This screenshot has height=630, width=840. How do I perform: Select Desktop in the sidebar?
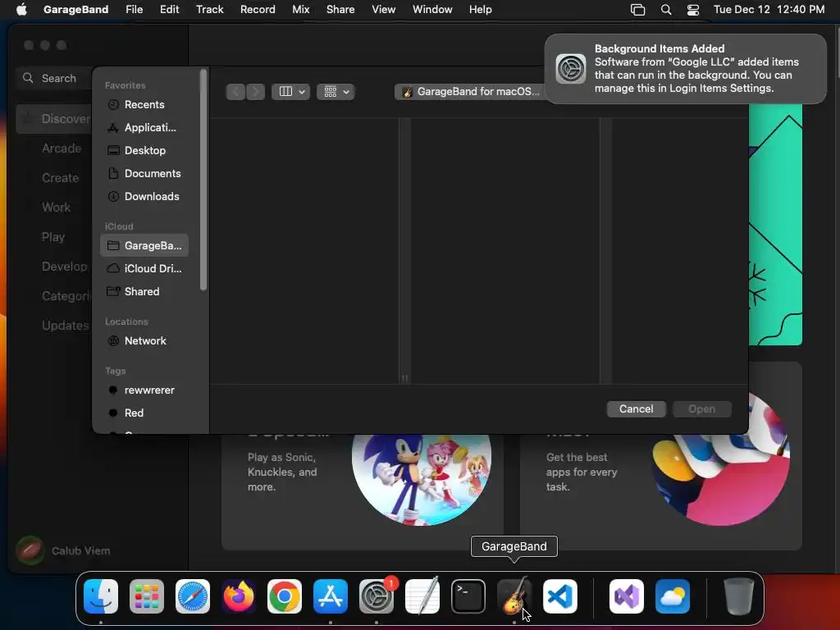point(144,151)
